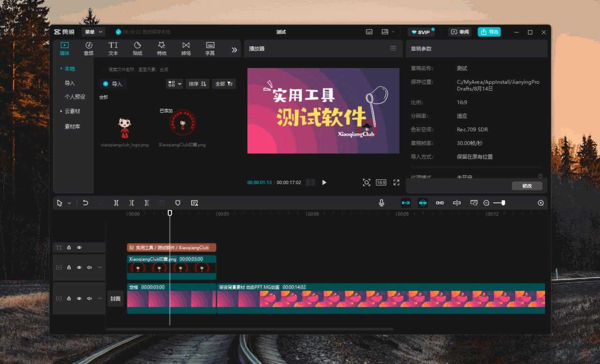Select xiaoqiangclub_logo.png thumbnail
Screen dimensions: 600x364
click(x=125, y=127)
